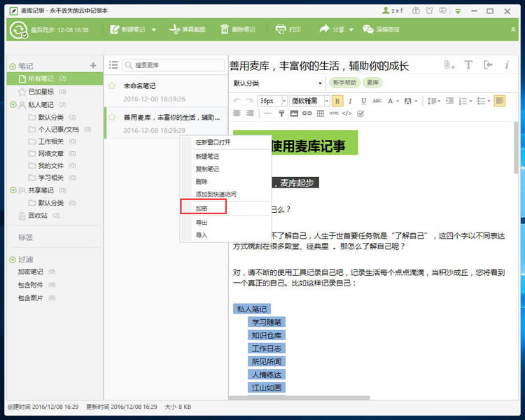The image size is (525, 420).
Task: Click the exit arrow icon beside note title
Action: pos(488,64)
